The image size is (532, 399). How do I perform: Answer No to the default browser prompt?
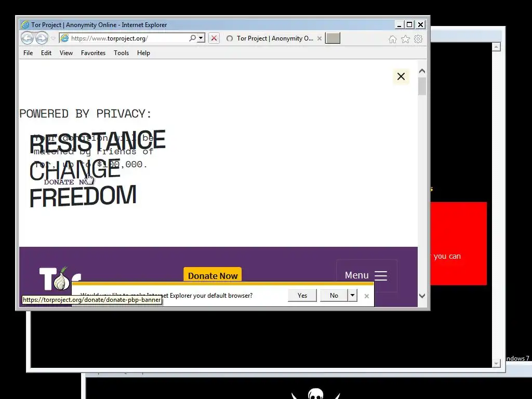334,296
